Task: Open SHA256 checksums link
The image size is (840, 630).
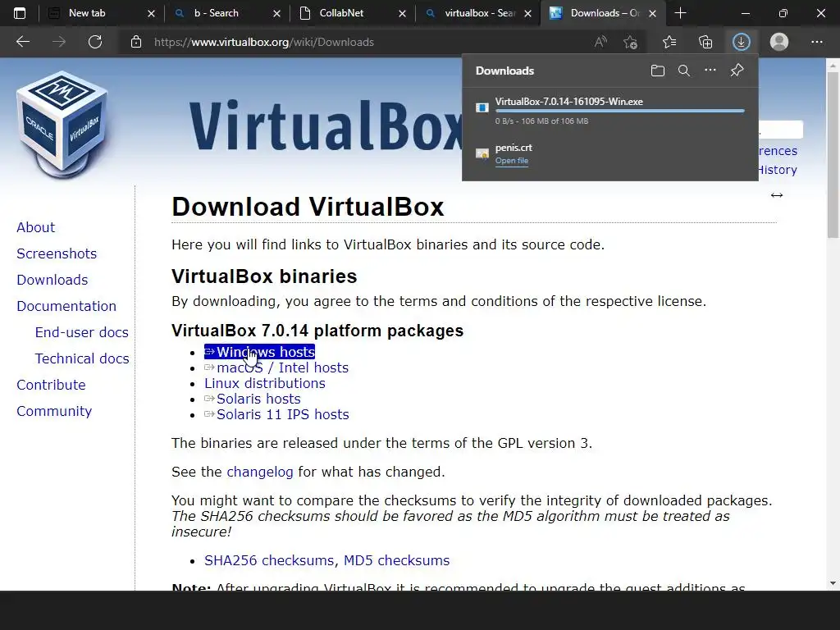Action: [271, 560]
